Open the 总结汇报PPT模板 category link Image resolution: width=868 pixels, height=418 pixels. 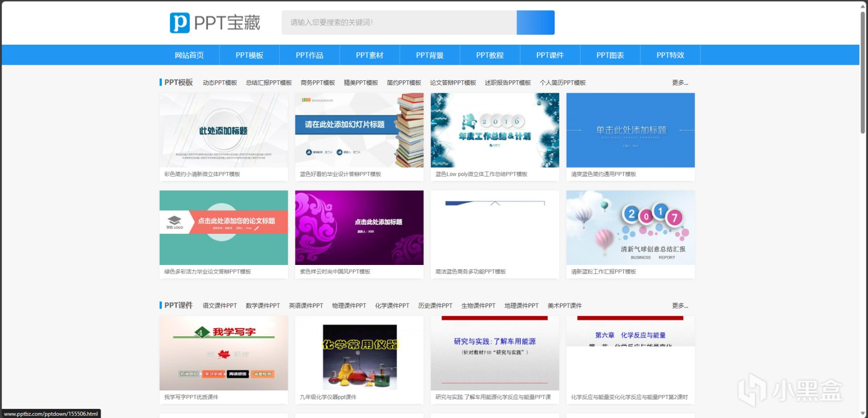269,83
